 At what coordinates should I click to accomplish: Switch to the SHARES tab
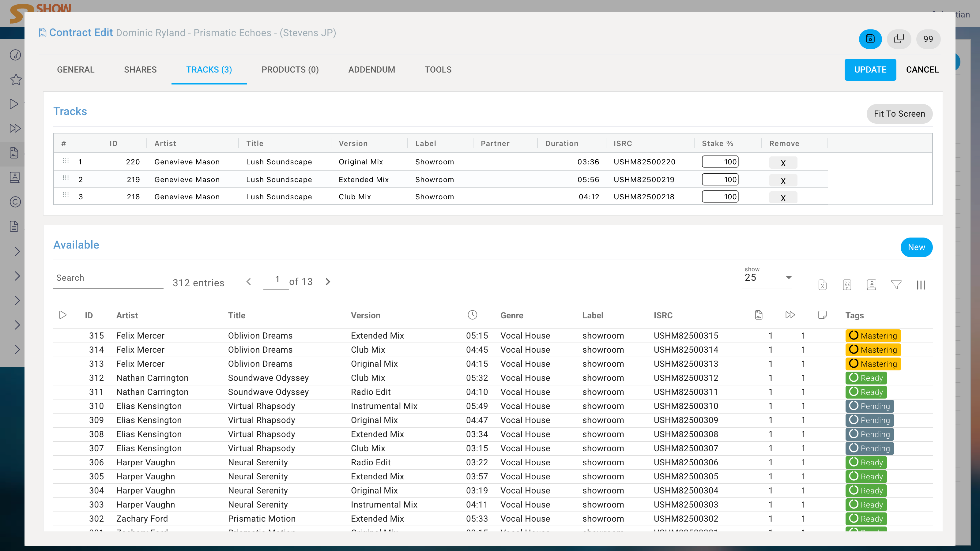click(x=140, y=69)
